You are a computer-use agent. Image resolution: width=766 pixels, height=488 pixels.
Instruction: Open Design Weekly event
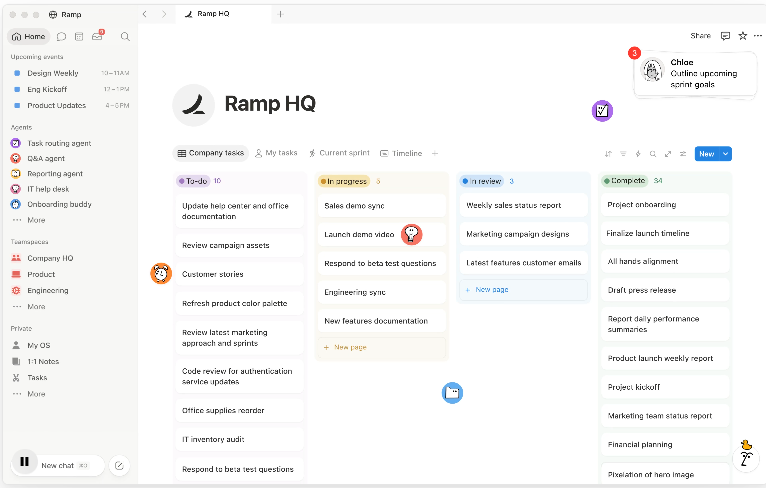click(x=71, y=73)
